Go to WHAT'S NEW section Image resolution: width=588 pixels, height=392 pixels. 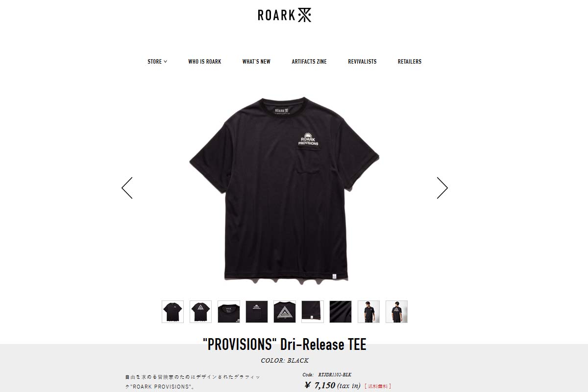pos(256,62)
